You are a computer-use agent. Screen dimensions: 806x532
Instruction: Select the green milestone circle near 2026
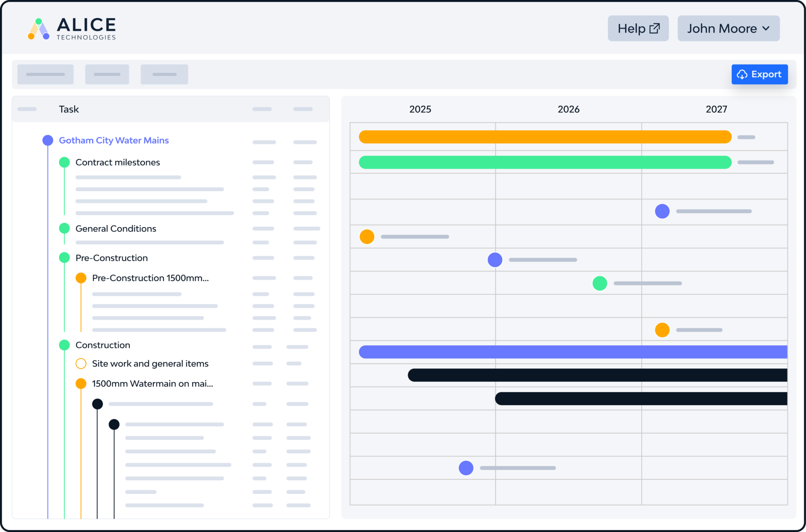pos(599,283)
